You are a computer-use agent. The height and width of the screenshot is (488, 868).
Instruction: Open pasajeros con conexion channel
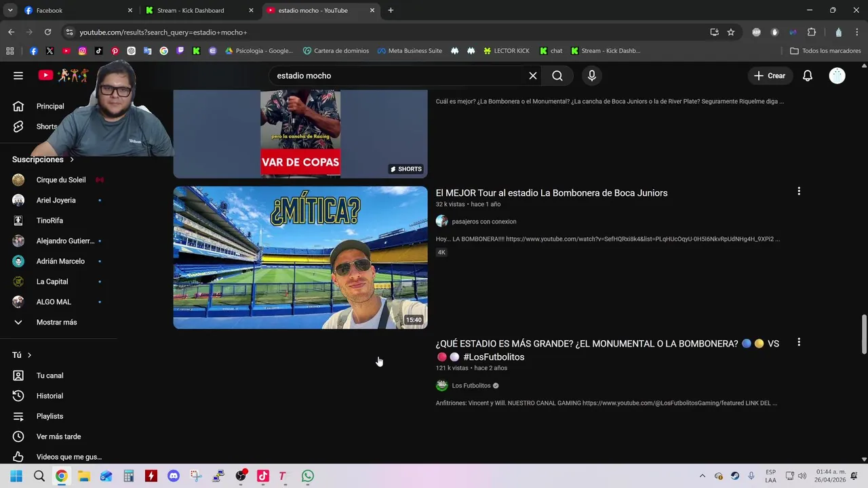[484, 222]
